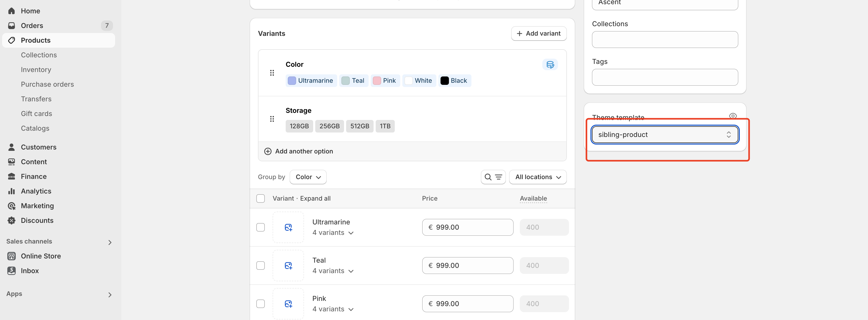The image size is (868, 320).
Task: Click the Color option metafield database icon
Action: (x=550, y=64)
